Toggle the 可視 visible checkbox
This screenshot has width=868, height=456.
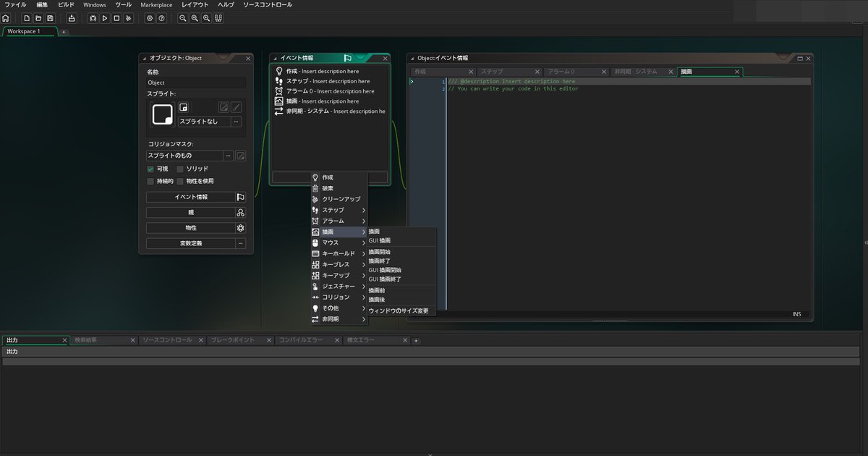[150, 169]
